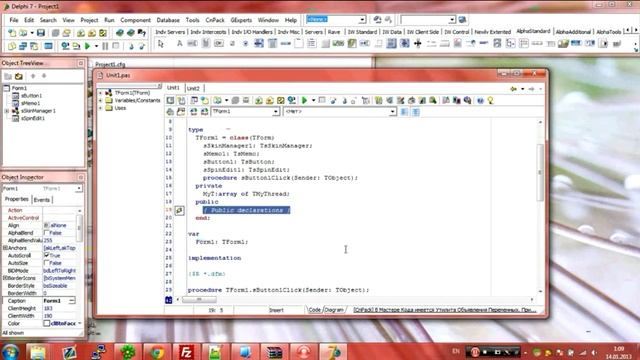
Task: Select the arrow pointer tool in component palette
Action: (x=160, y=44)
